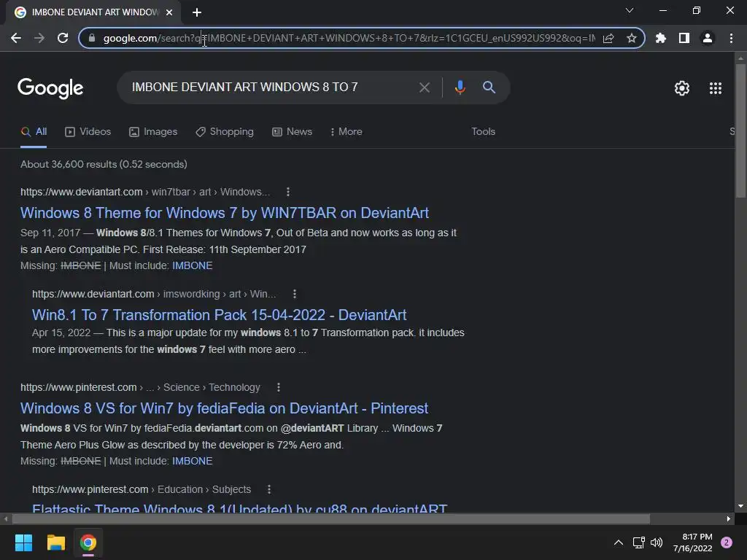This screenshot has width=747, height=560.
Task: Expand the More search categories menu
Action: tap(347, 132)
